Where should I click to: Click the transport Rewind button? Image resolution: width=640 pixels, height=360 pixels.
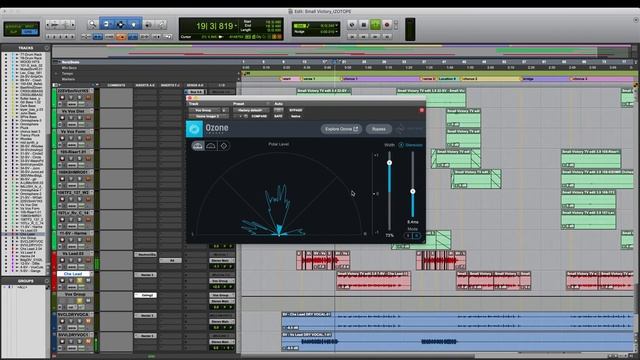point(364,36)
